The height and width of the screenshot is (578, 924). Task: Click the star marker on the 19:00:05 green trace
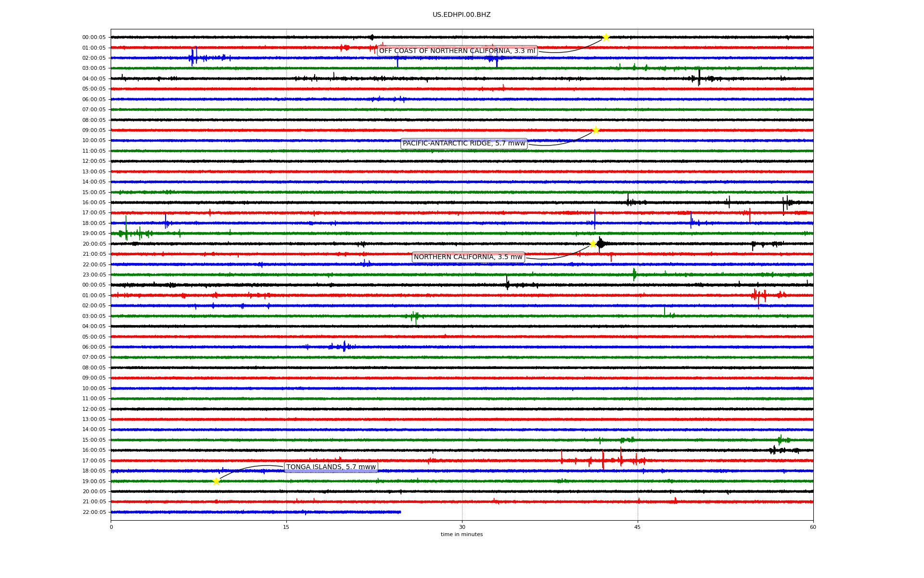[x=216, y=481]
